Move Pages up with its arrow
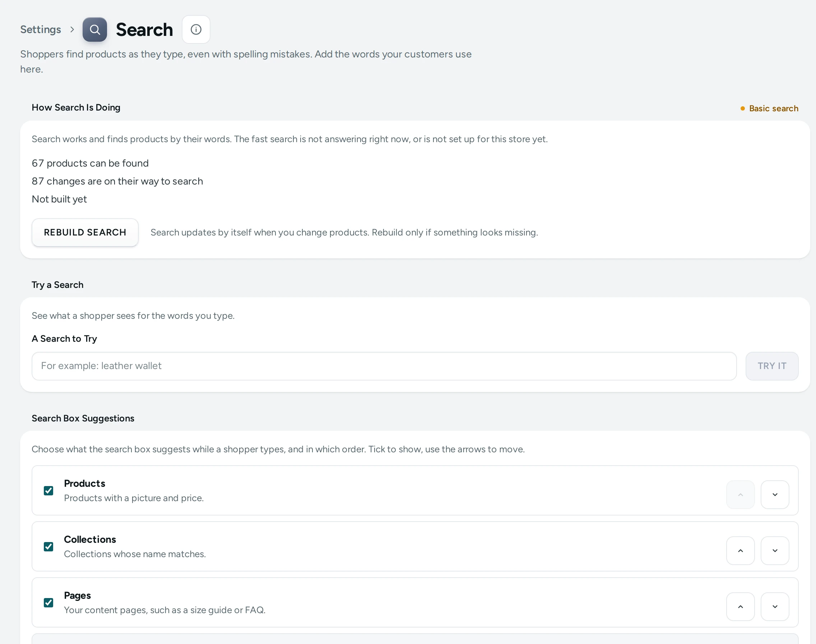The height and width of the screenshot is (644, 816). coord(741,606)
